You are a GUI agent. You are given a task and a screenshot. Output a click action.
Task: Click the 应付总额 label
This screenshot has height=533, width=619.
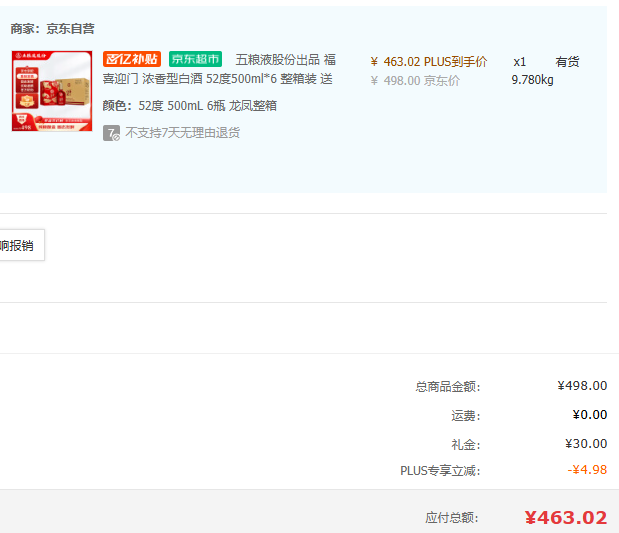[452, 518]
